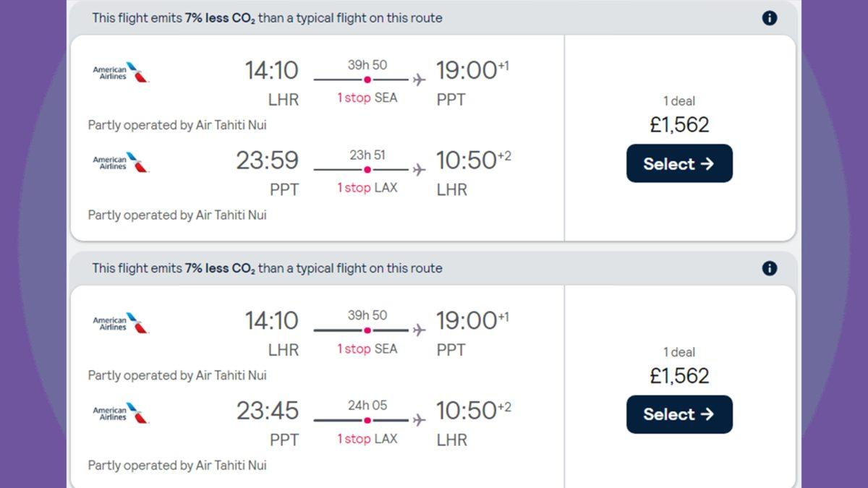Click the pink stop dot on the 24h 05 route
Screen dimensions: 868x488
(x=367, y=420)
